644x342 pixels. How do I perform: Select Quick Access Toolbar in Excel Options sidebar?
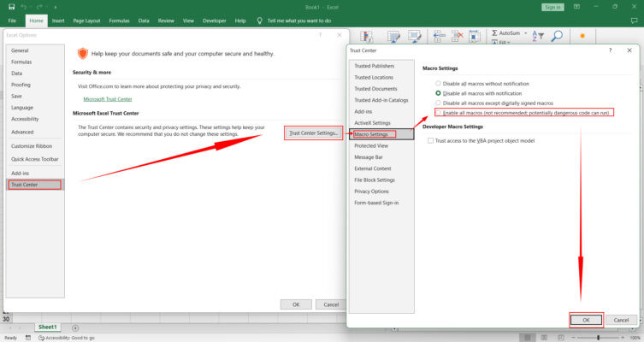[35, 159]
